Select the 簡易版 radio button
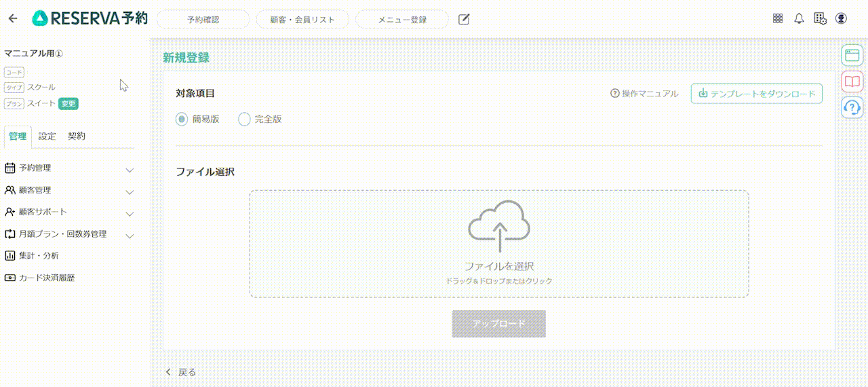 [182, 119]
